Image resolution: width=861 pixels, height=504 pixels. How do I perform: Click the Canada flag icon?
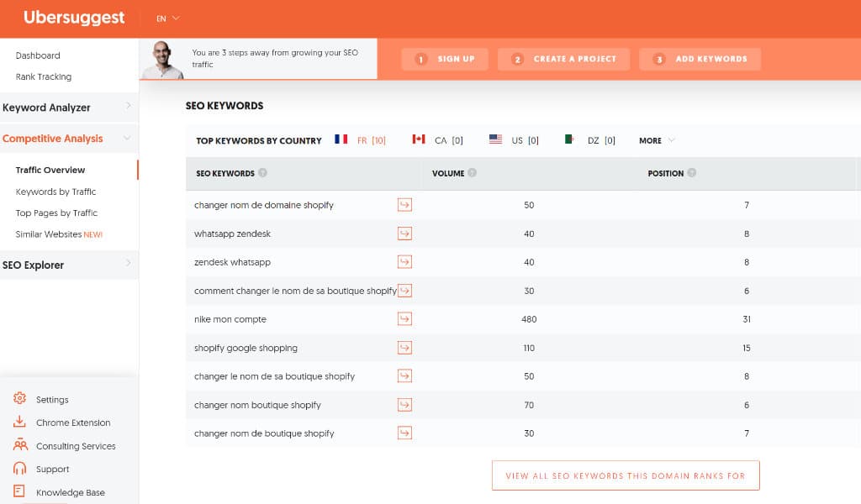point(419,139)
